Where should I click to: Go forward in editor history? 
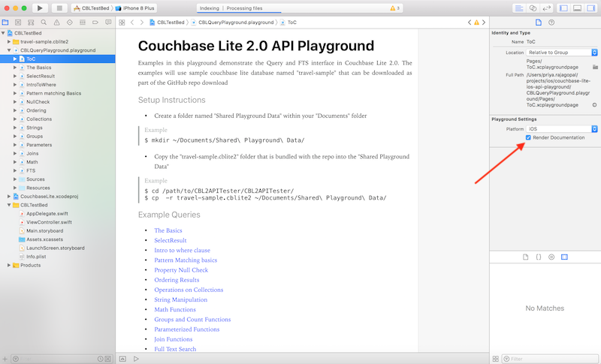142,23
